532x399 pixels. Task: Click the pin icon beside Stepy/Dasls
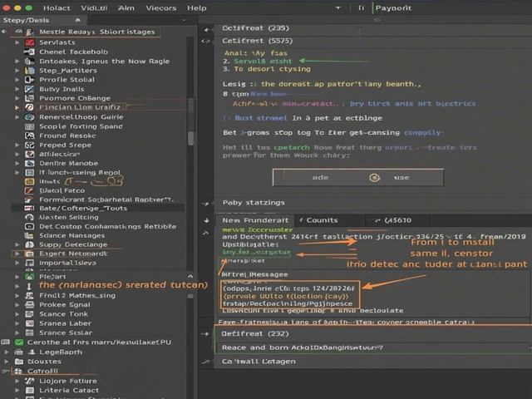[x=77, y=20]
